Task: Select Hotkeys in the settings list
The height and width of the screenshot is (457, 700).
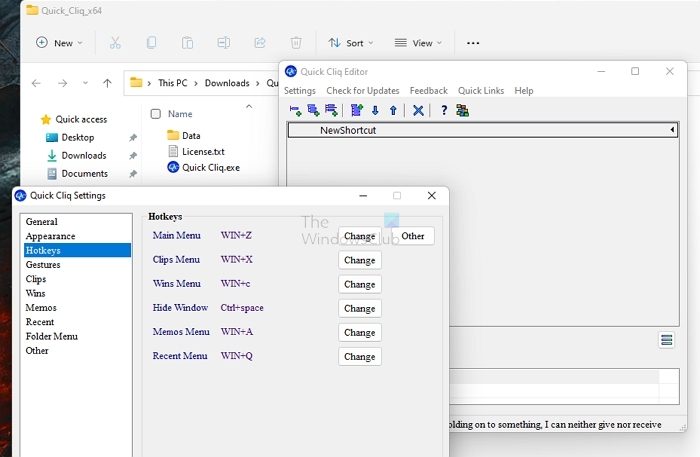Action: point(77,250)
